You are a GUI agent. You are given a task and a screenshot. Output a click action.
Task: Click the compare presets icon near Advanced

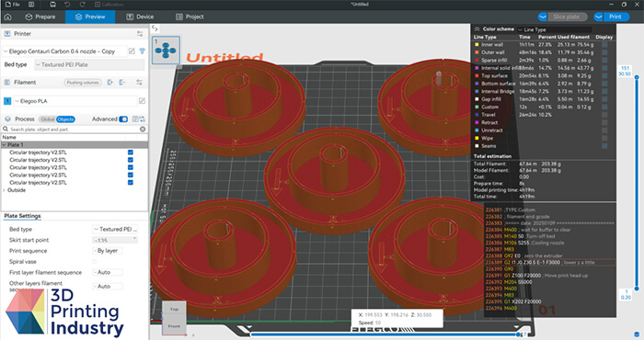click(135, 119)
